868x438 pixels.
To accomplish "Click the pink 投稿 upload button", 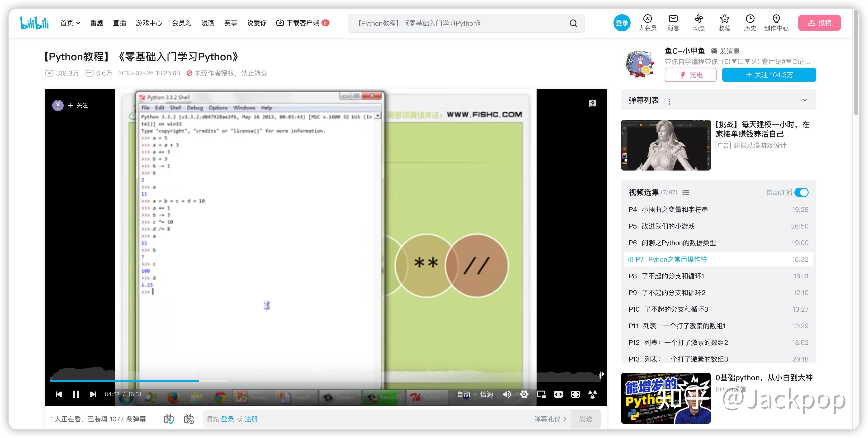I will 819,23.
